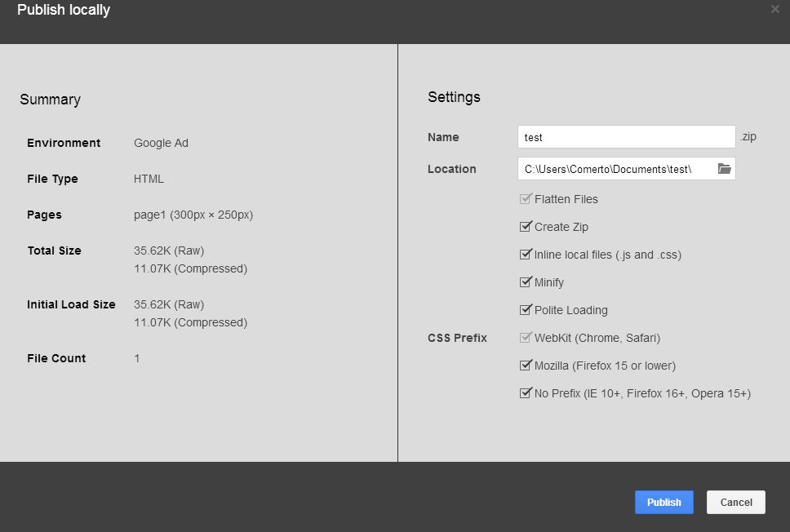Toggle the Minify checkbox
The width and height of the screenshot is (790, 532).
point(526,282)
